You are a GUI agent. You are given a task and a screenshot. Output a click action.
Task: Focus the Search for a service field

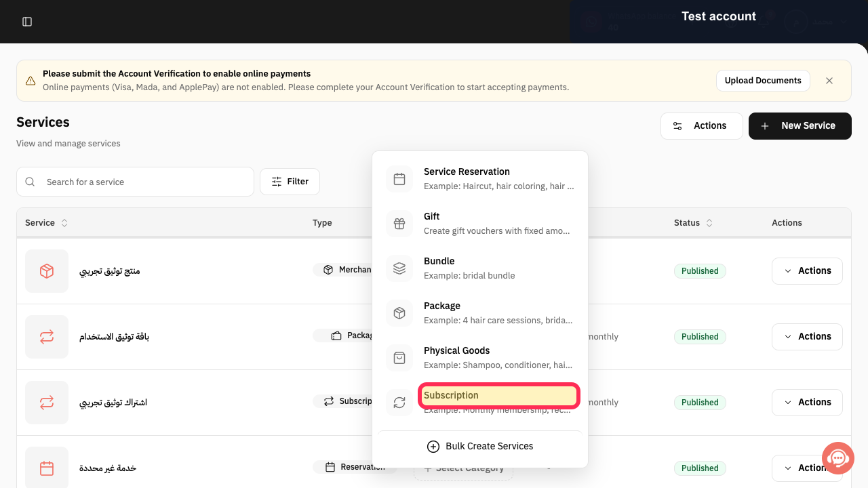135,182
